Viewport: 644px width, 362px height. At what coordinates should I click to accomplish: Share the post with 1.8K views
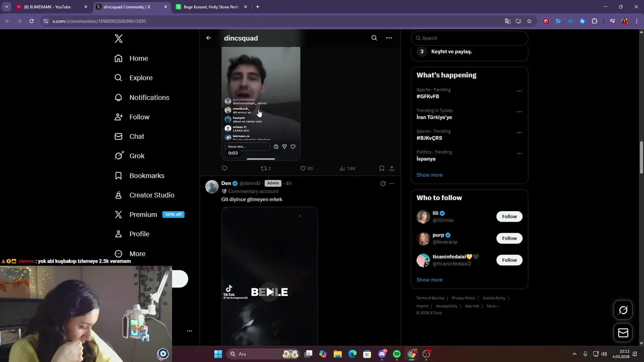pyautogui.click(x=392, y=168)
